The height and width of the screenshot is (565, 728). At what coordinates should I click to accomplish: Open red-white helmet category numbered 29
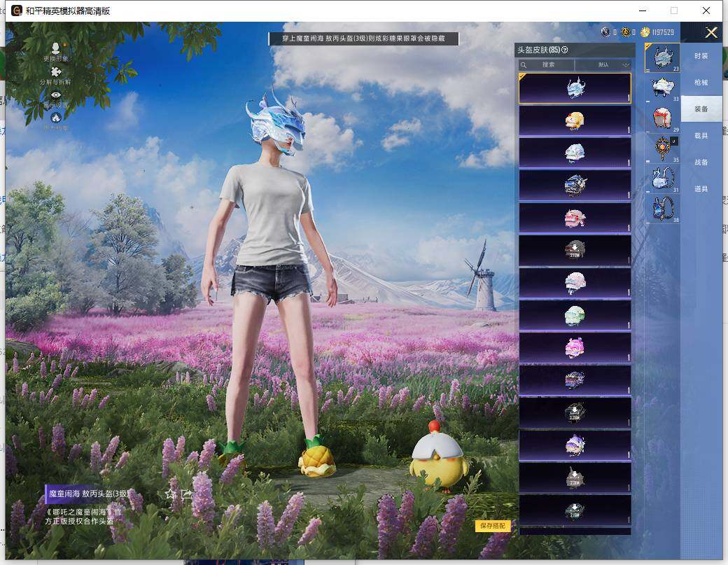[662, 119]
